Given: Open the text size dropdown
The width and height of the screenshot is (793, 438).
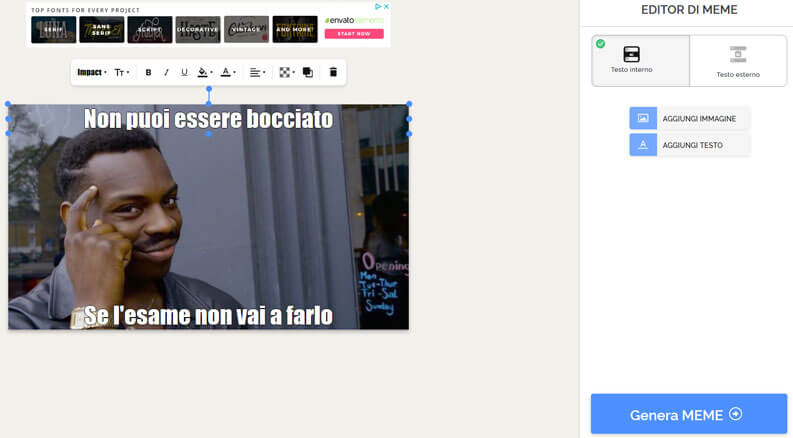Looking at the screenshot, I should click(x=121, y=72).
